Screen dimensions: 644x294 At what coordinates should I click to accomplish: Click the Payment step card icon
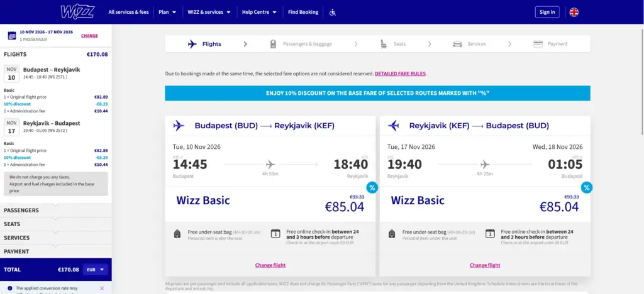[538, 44]
